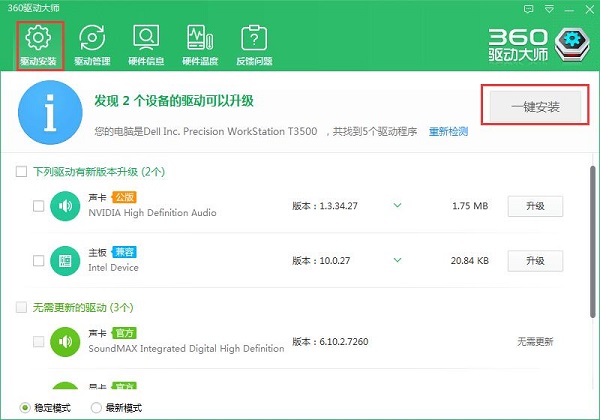Click 升级 for NVIDIA High Definition Audio
Image resolution: width=600 pixels, height=420 pixels.
(x=535, y=206)
